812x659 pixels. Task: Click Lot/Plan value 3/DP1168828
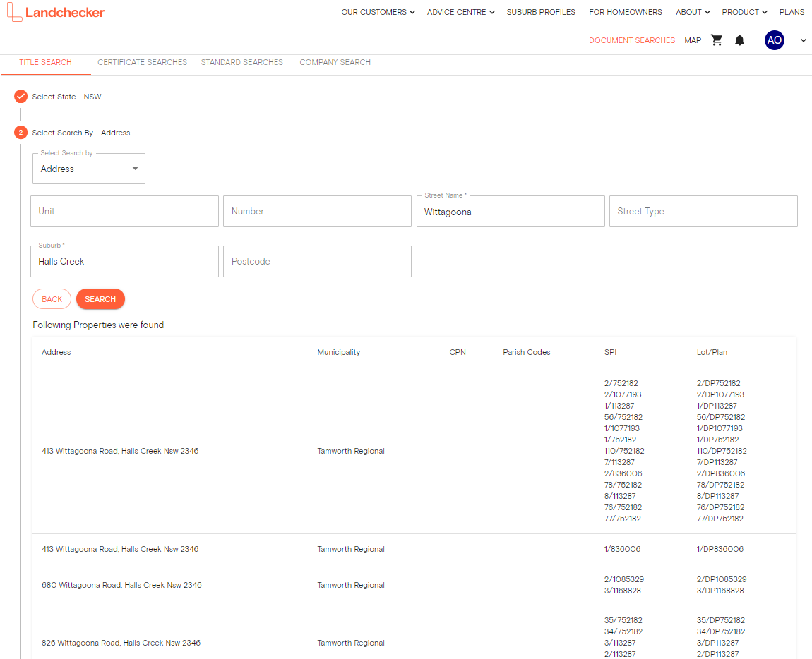720,591
